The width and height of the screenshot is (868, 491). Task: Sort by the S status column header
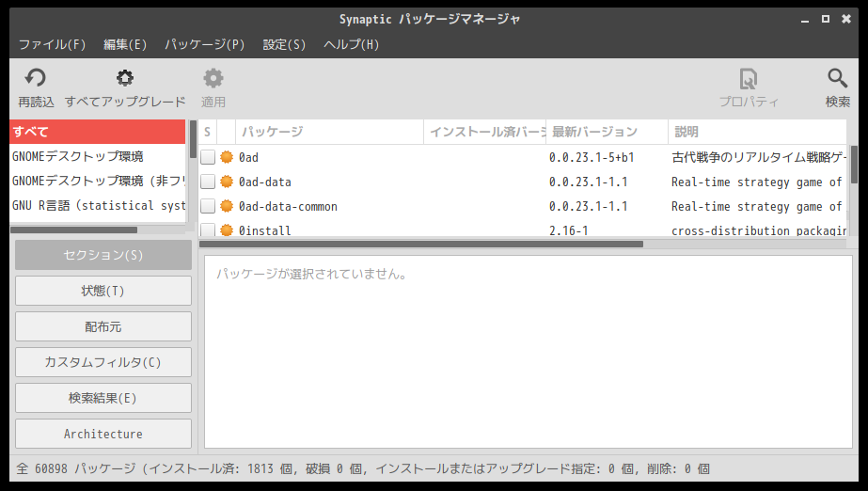coord(208,132)
